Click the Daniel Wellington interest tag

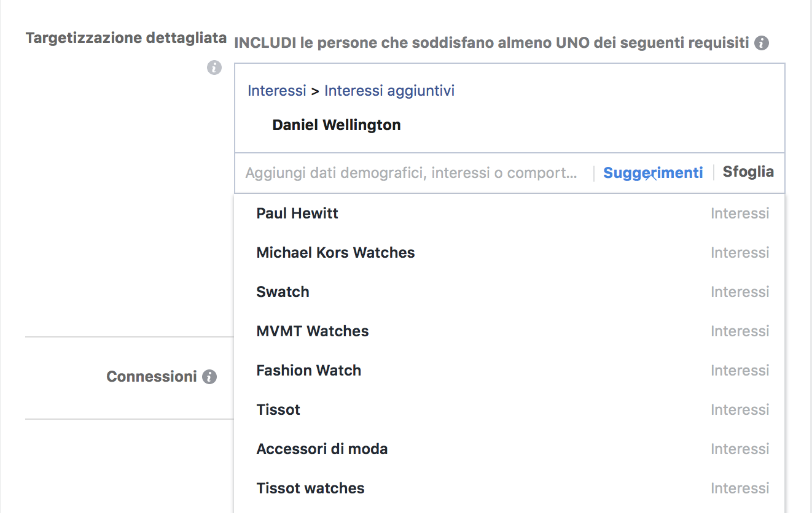[337, 125]
